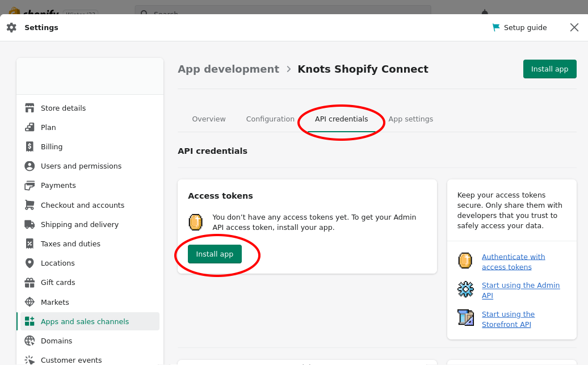Open Shipping and delivery settings
This screenshot has width=588, height=365.
(x=90, y=224)
